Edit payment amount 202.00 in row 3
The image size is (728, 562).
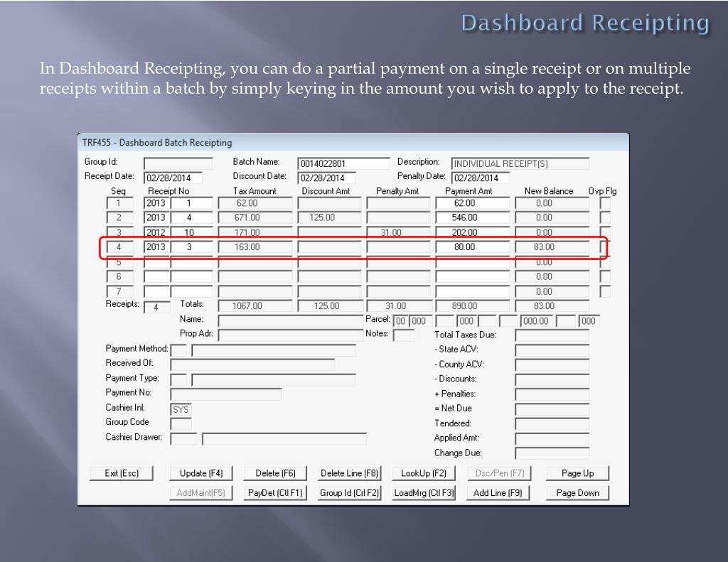coord(473,232)
